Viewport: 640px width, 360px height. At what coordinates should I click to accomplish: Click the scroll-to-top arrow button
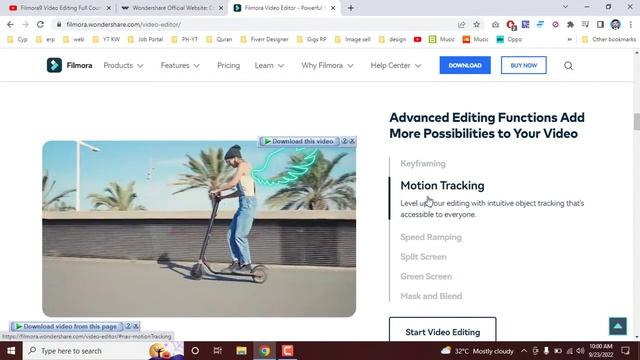click(618, 326)
